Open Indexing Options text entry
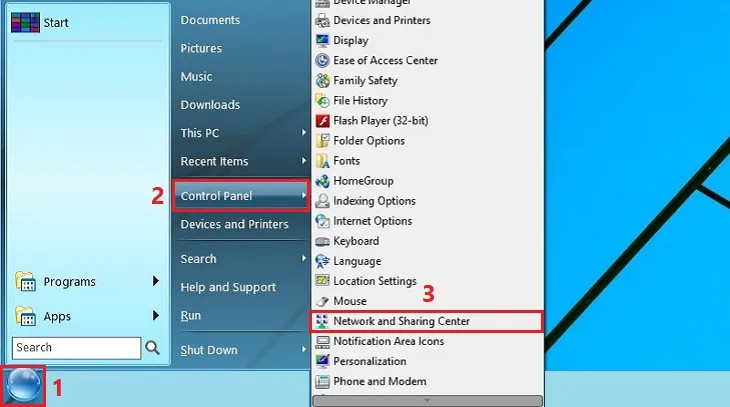 (374, 201)
